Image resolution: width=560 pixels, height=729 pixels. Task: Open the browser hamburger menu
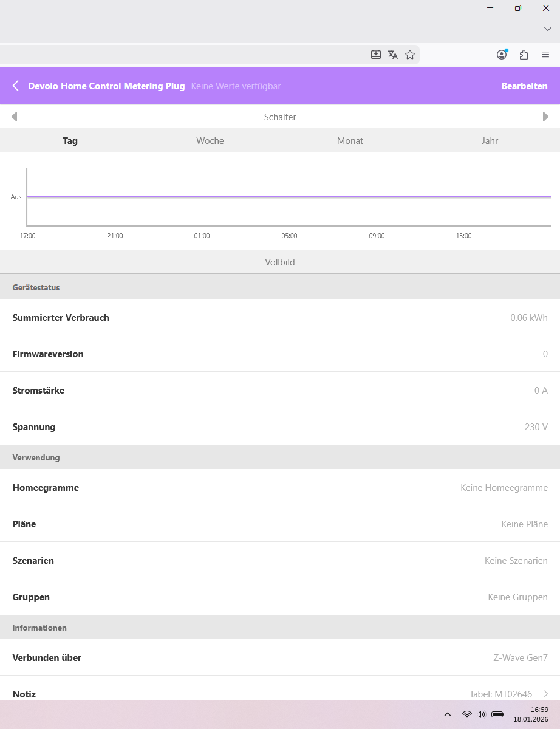tap(545, 55)
